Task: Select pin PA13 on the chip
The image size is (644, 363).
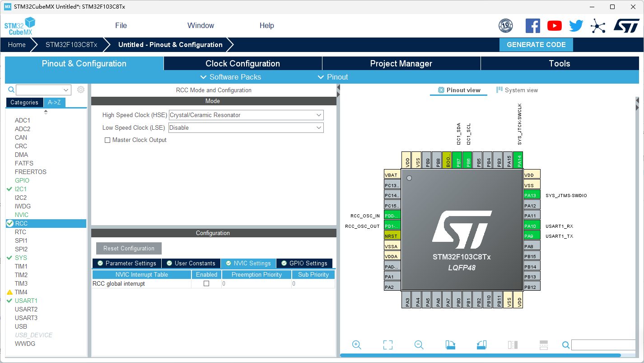Action: (532, 195)
